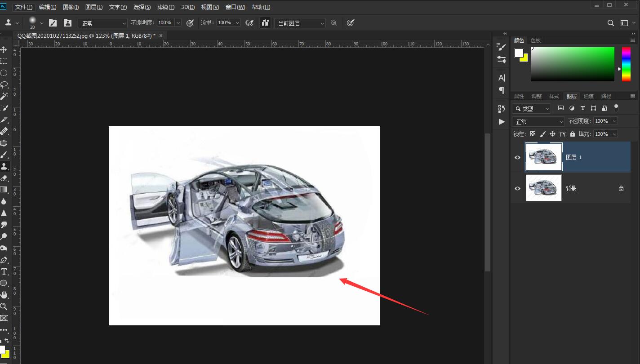Open the layer 不透明度 dropdown arrow
This screenshot has width=640, height=364.
[x=614, y=121]
